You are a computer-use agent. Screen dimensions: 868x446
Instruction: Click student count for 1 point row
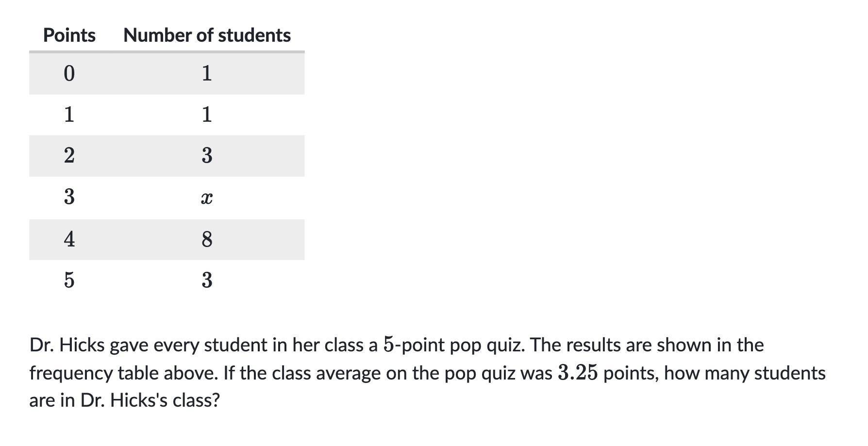click(x=207, y=115)
